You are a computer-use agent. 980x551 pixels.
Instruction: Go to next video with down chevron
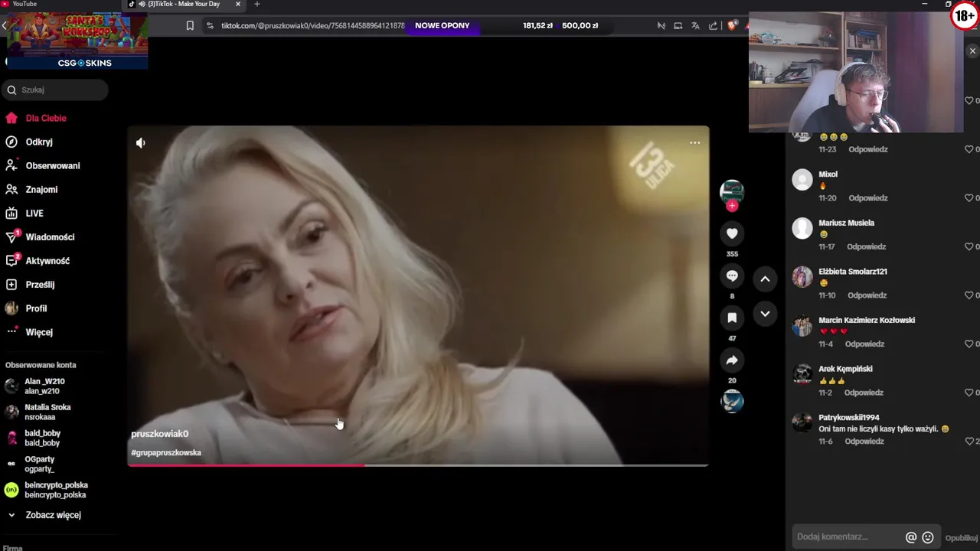coord(765,314)
